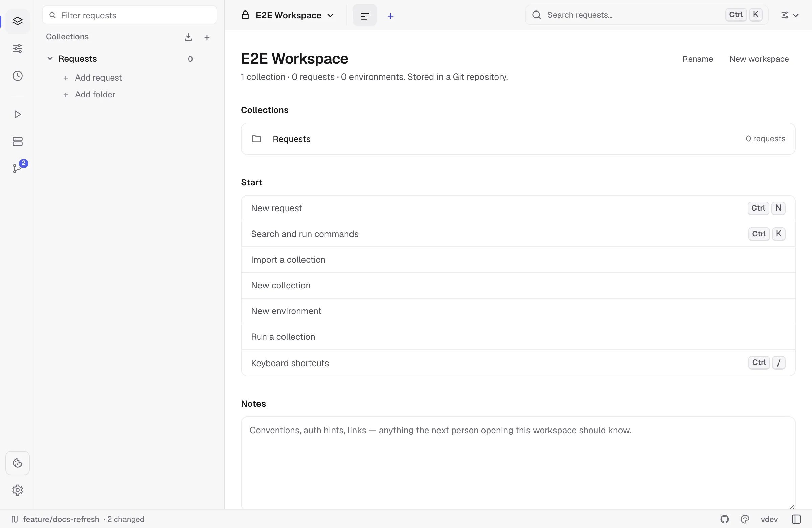Click the vdev label in status bar
Screen dimensions: 812x528
769,519
